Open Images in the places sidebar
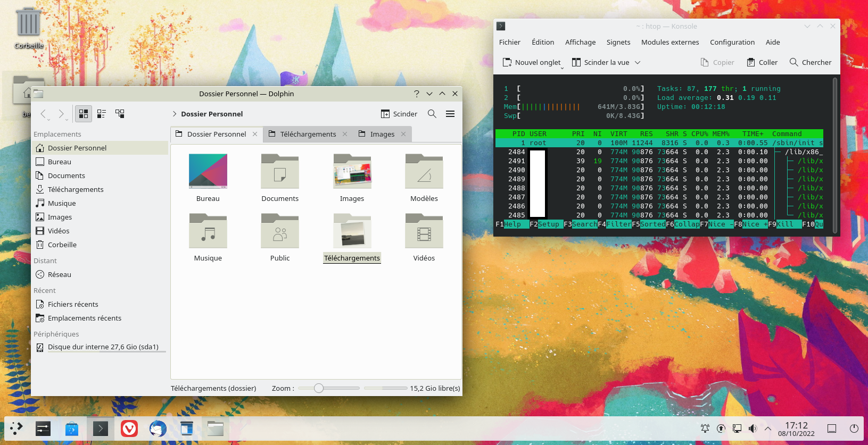868x445 pixels. [x=100, y=217]
